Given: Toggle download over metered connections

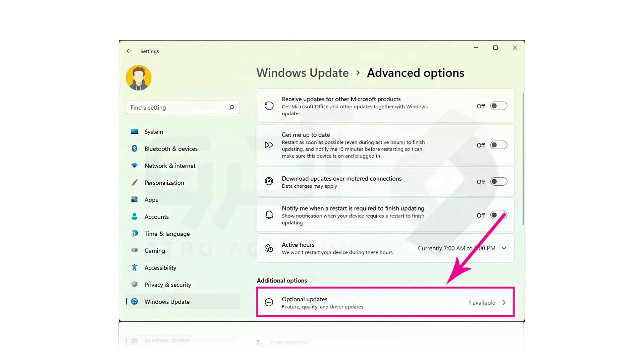Looking at the screenshot, I should point(498,182).
